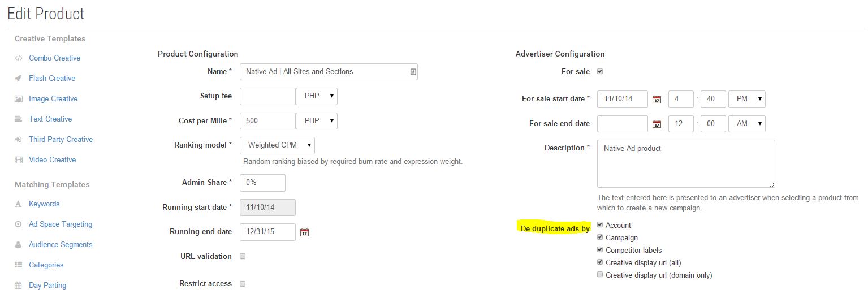Click the Setup fee amount field
Screen dimensions: 868x298
[x=267, y=96]
